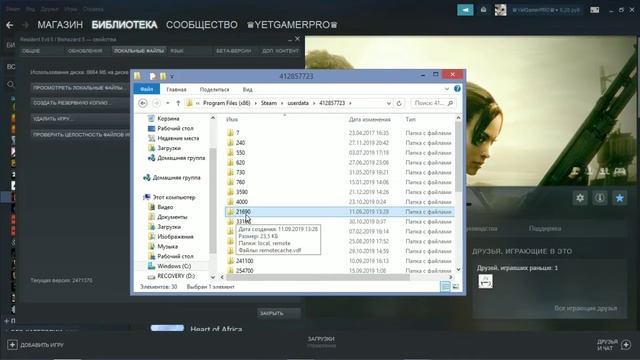Expand the address bar history dropdown
Screen dimensions: 640x360
click(x=389, y=103)
